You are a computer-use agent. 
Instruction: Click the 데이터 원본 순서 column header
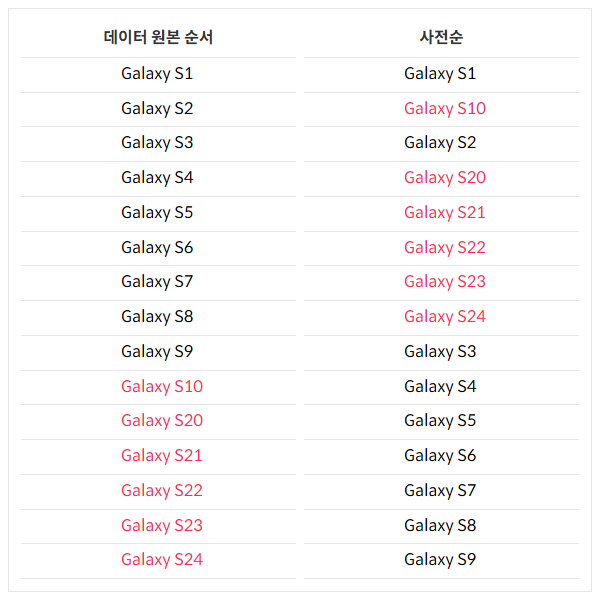[158, 37]
